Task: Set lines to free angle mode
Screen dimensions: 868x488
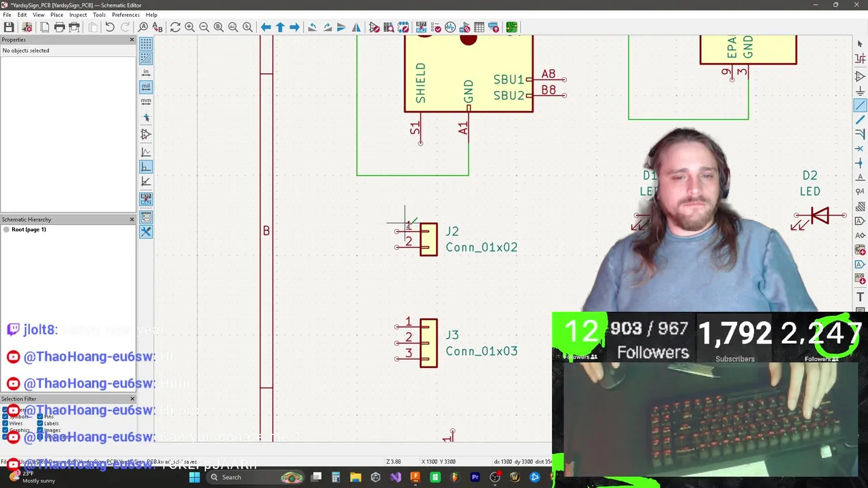Action: point(146,152)
